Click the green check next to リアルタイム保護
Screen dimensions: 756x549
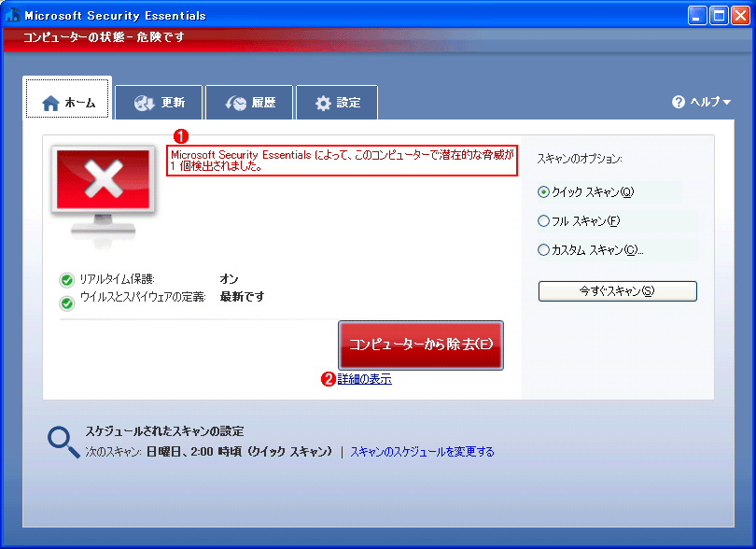click(66, 280)
